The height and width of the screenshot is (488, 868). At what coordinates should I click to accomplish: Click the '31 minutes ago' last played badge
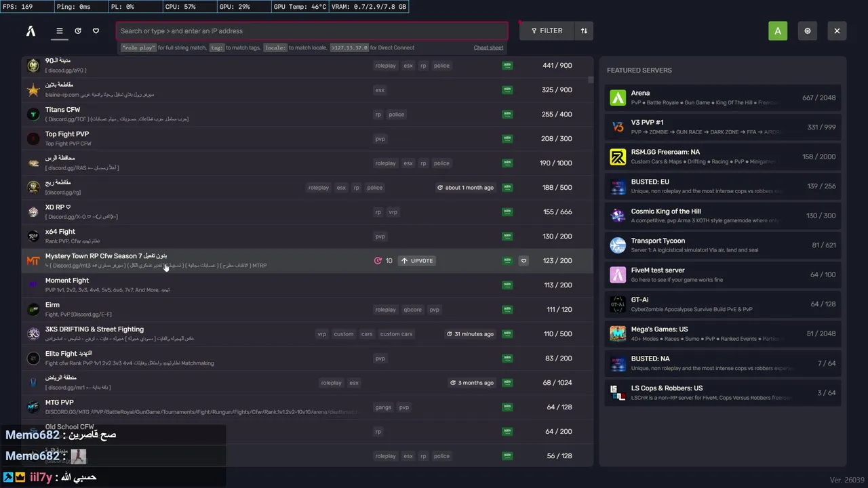pyautogui.click(x=470, y=334)
